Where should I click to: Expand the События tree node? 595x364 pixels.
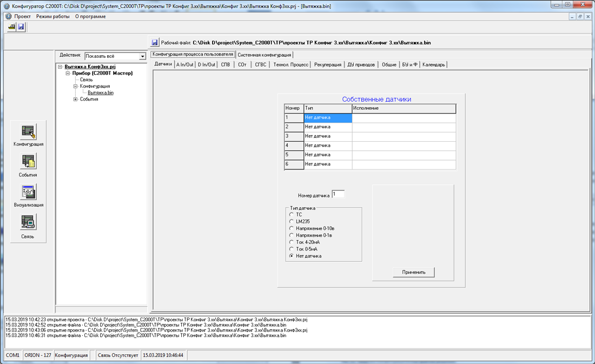tap(76, 99)
